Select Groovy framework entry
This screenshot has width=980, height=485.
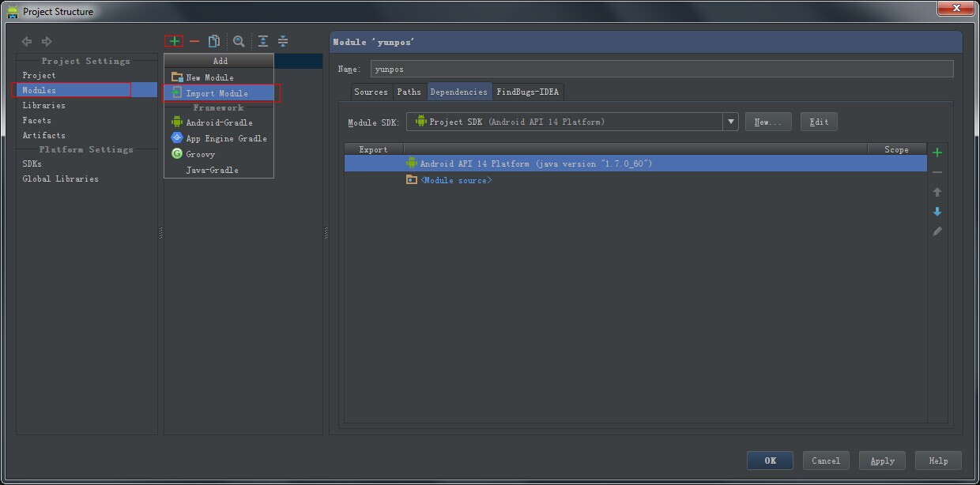point(219,154)
